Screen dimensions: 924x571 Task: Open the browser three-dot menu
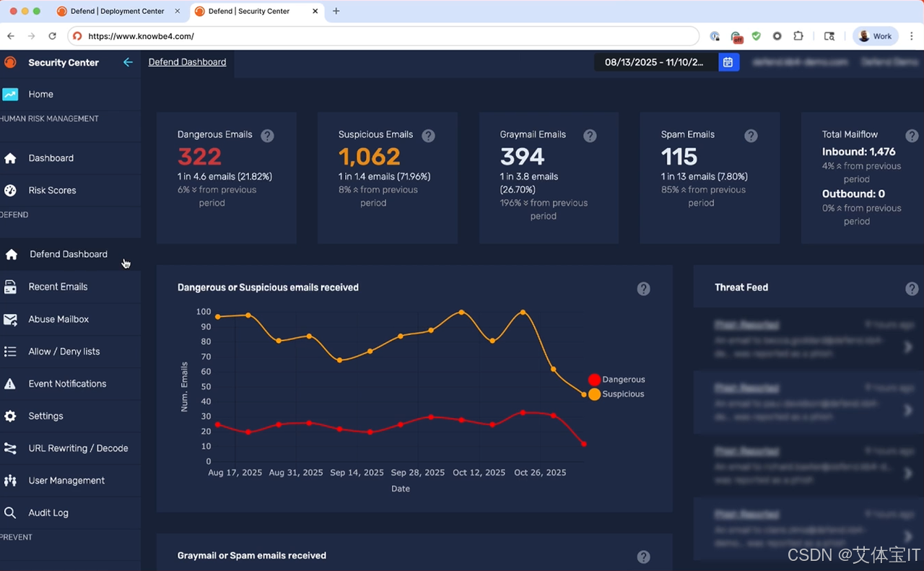click(x=910, y=36)
